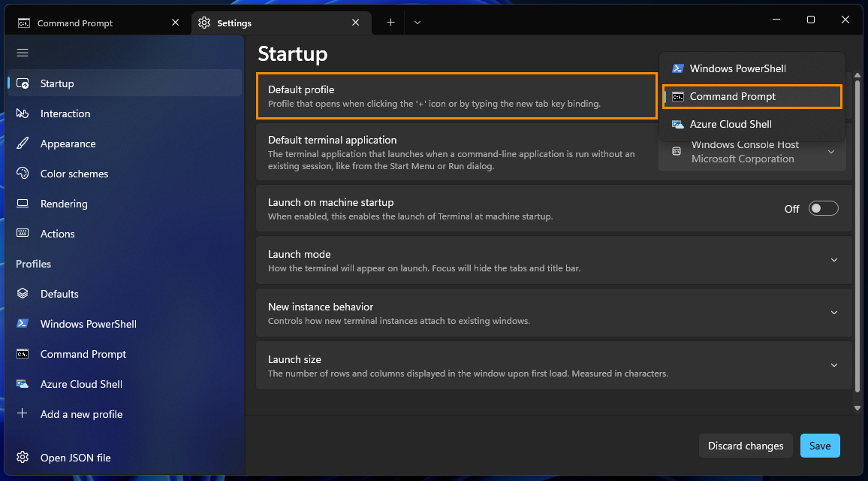This screenshot has width=868, height=481.
Task: Click the gear icon beside Open JSON file
Action: [22, 457]
